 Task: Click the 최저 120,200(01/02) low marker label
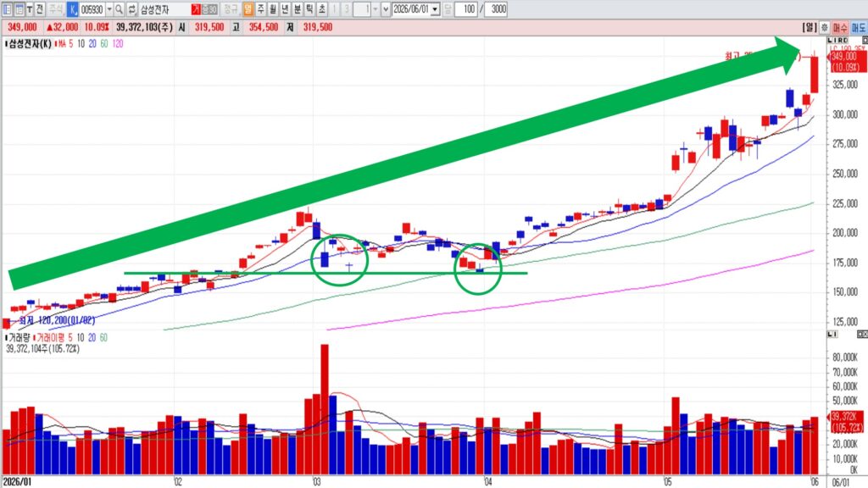click(x=57, y=320)
